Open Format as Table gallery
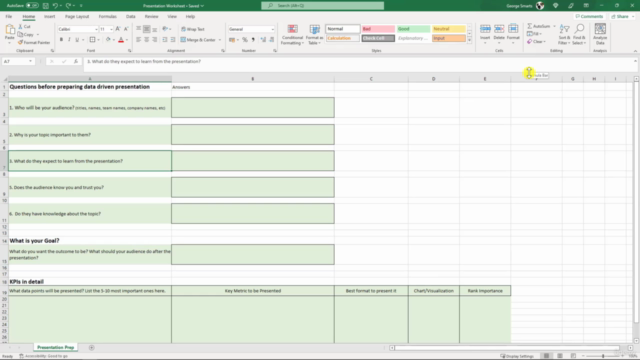This screenshot has height=360, width=640. click(x=314, y=35)
